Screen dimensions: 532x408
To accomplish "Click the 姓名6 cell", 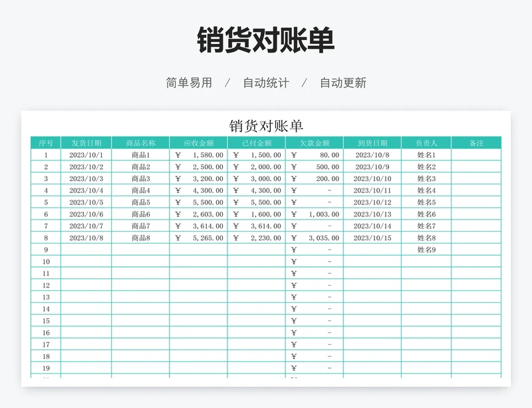I will [426, 214].
